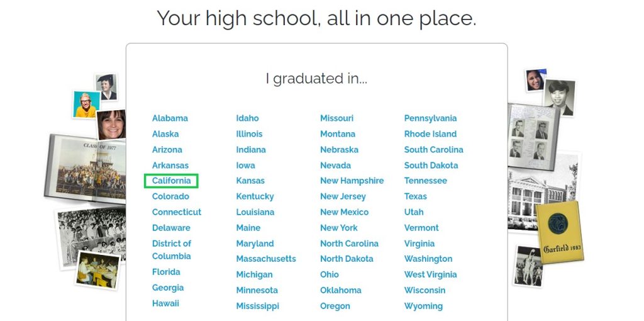The image size is (644, 321).
Task: Click the District of Columbia link
Action: (x=172, y=250)
